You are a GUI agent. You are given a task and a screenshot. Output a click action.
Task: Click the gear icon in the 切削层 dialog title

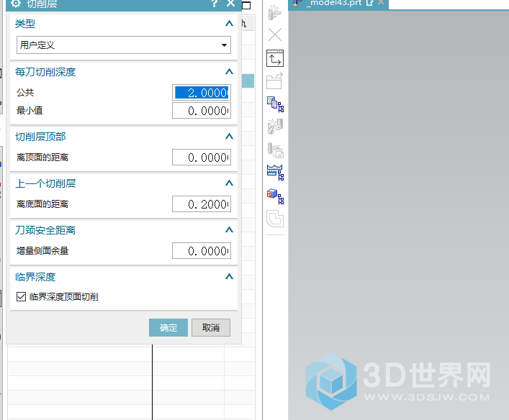tap(16, 4)
